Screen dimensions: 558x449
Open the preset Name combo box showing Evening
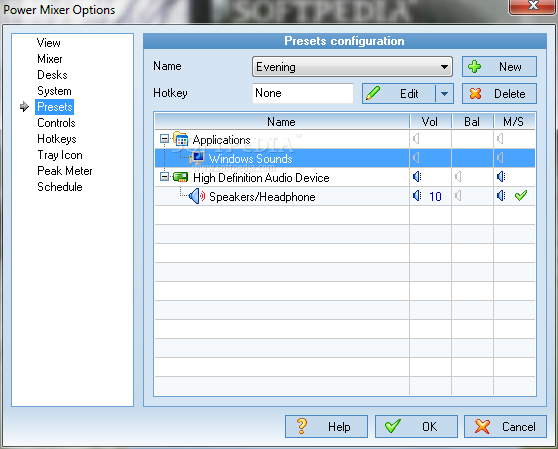[352, 67]
